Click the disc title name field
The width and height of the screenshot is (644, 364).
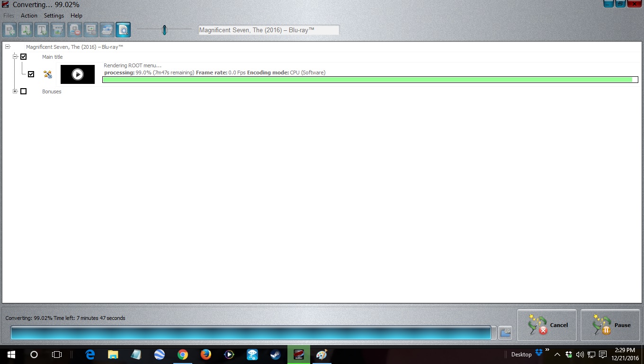(268, 30)
